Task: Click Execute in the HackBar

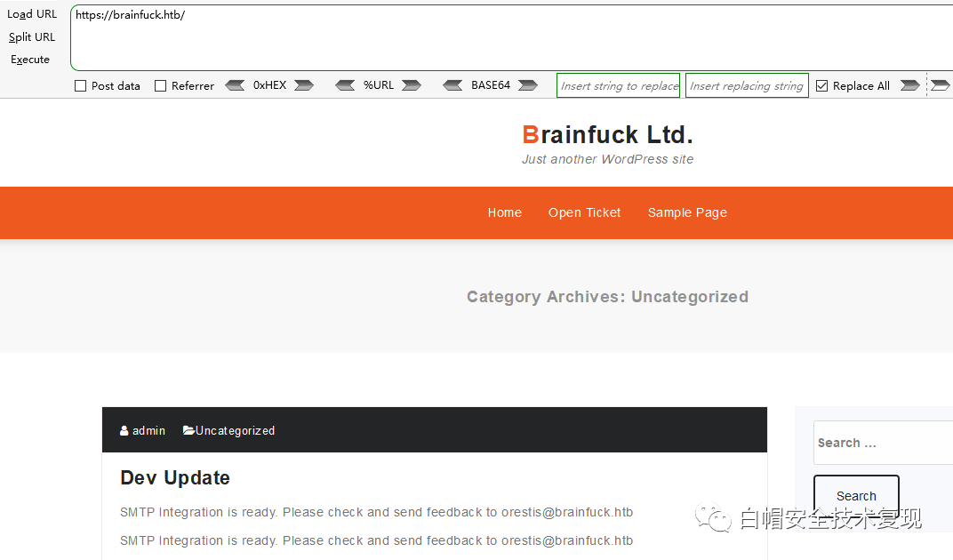Action: pos(30,60)
